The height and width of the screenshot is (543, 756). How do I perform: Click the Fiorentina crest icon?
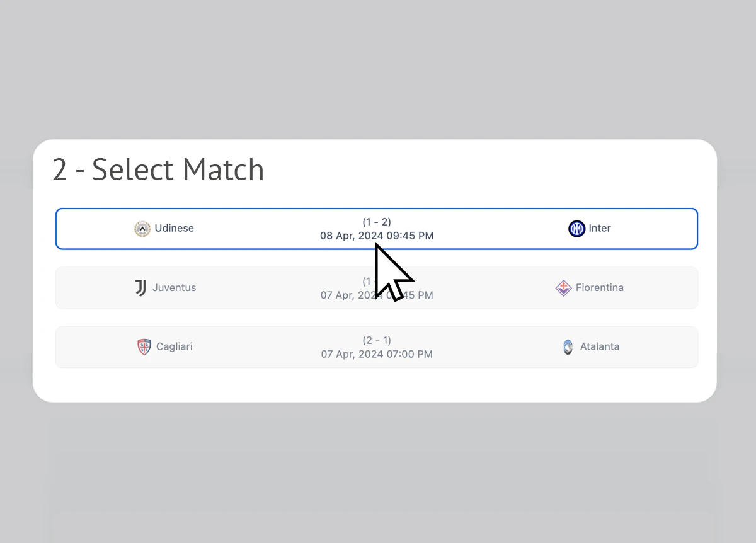pyautogui.click(x=564, y=287)
